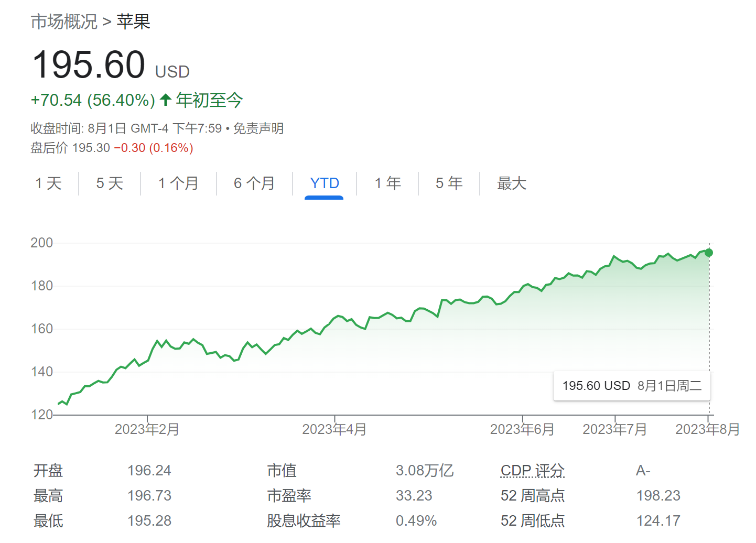
Task: Switch to the 1 年 view
Action: coord(387,183)
